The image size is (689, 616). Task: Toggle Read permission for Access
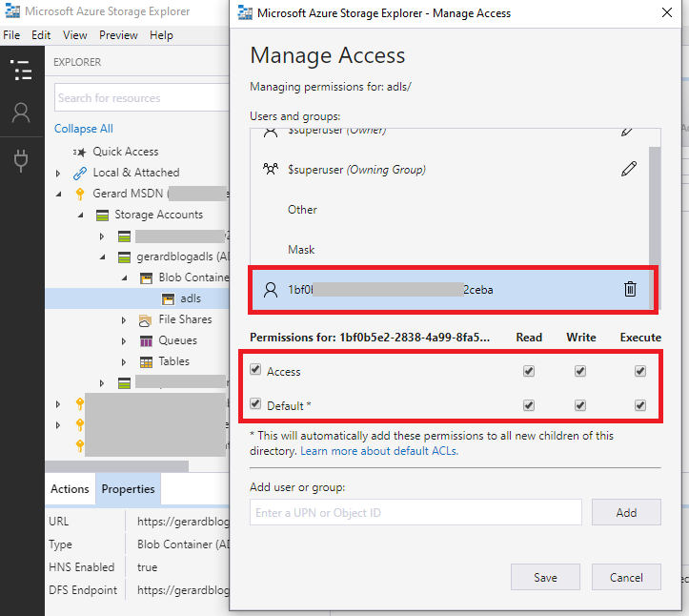529,371
